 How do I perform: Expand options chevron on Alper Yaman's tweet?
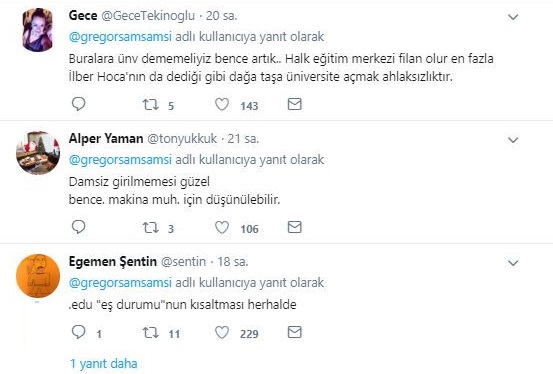[513, 140]
